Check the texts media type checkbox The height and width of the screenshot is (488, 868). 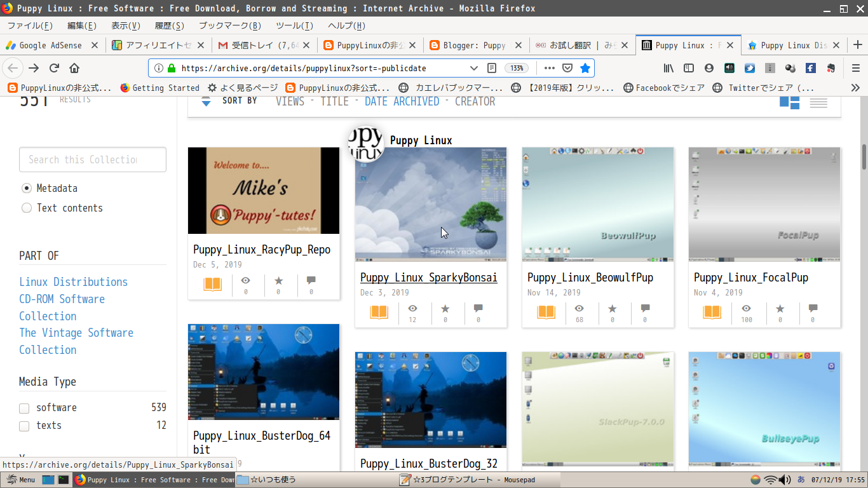coord(24,426)
